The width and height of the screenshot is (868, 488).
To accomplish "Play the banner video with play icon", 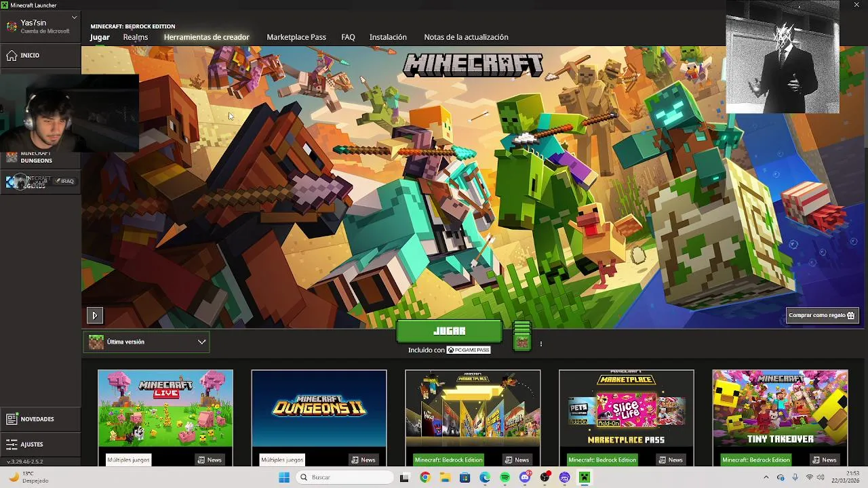I will click(94, 315).
